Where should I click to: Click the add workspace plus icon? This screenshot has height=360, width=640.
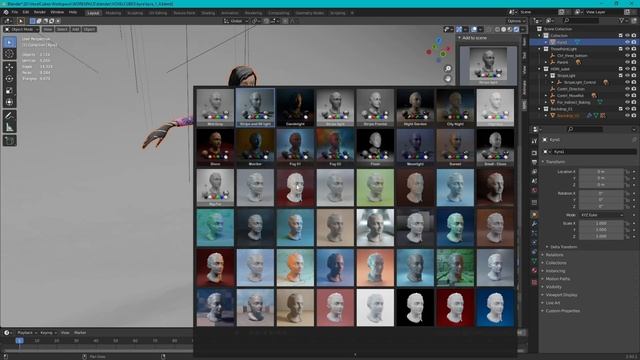point(352,13)
